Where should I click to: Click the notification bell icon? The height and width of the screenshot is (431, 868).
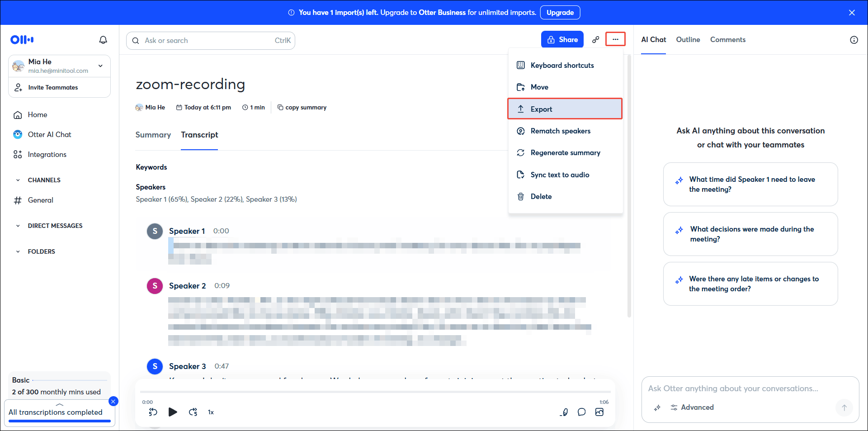pyautogui.click(x=103, y=40)
